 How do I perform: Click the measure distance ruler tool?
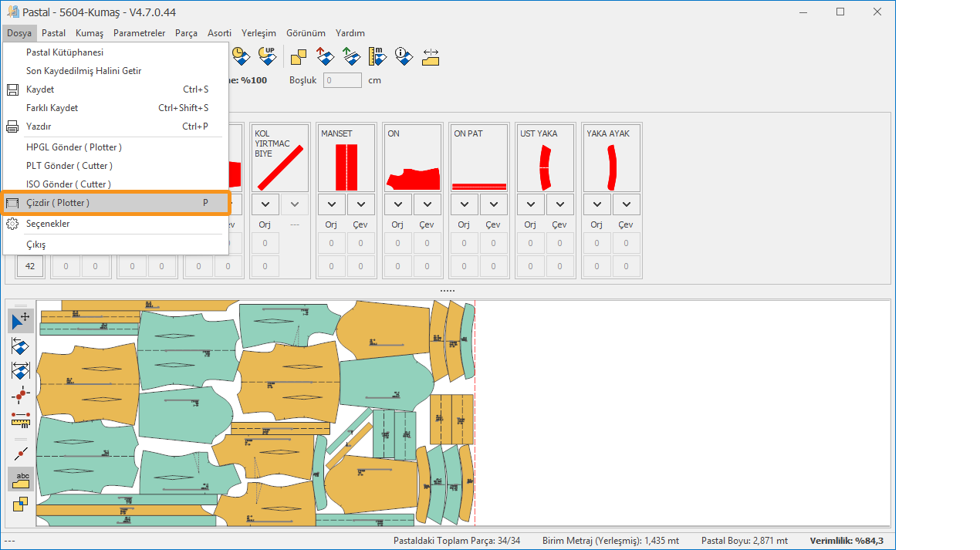pos(21,420)
